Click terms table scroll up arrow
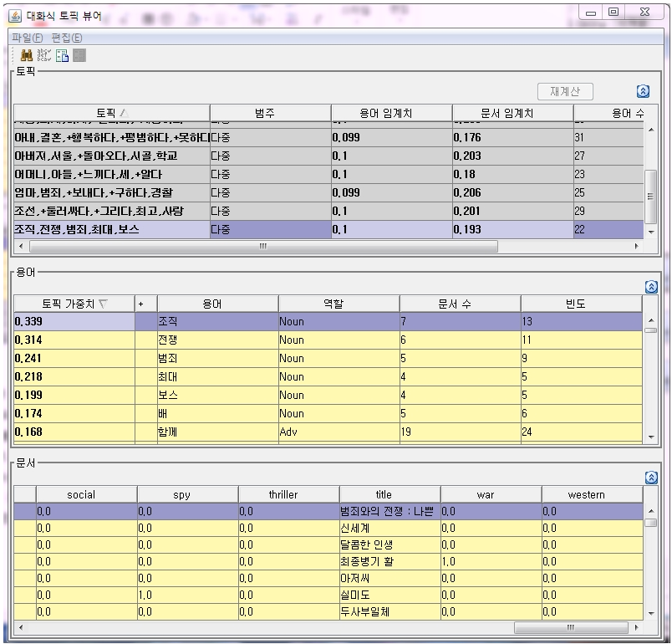Viewport: 672px width, 644px height. [651, 320]
